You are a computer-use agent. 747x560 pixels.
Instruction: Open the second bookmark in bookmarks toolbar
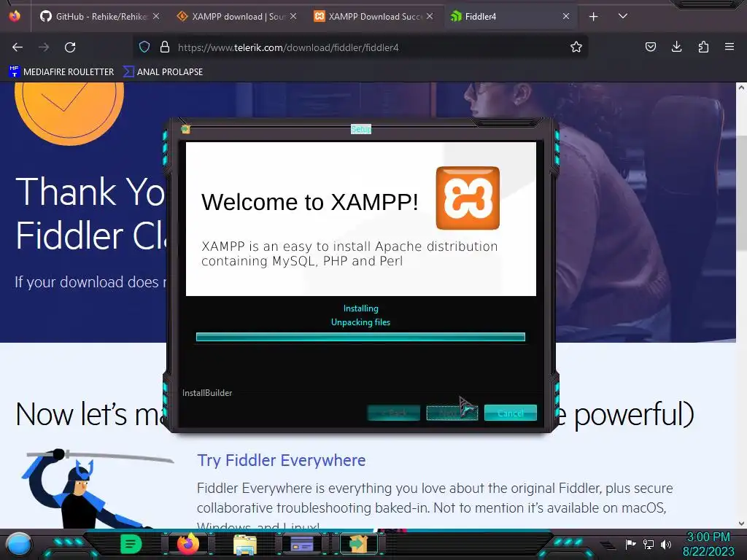point(163,71)
